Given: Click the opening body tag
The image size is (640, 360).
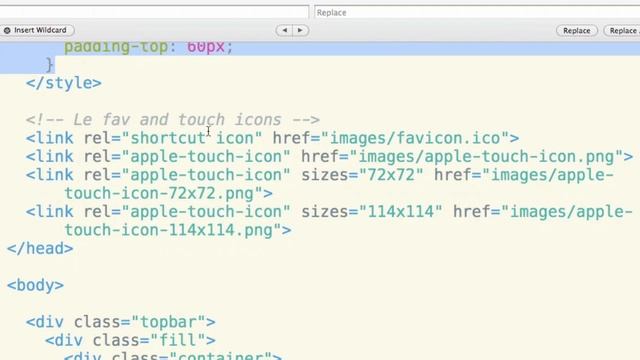Looking at the screenshot, I should 36,285.
